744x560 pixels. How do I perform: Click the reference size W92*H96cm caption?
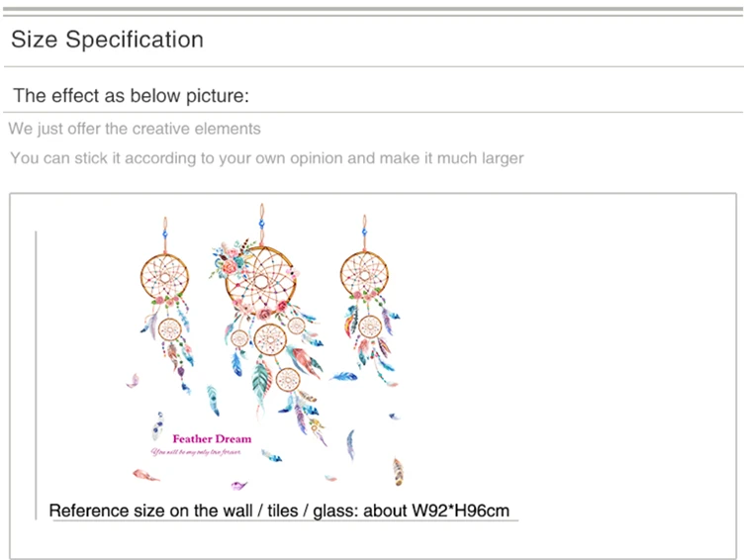point(279,511)
